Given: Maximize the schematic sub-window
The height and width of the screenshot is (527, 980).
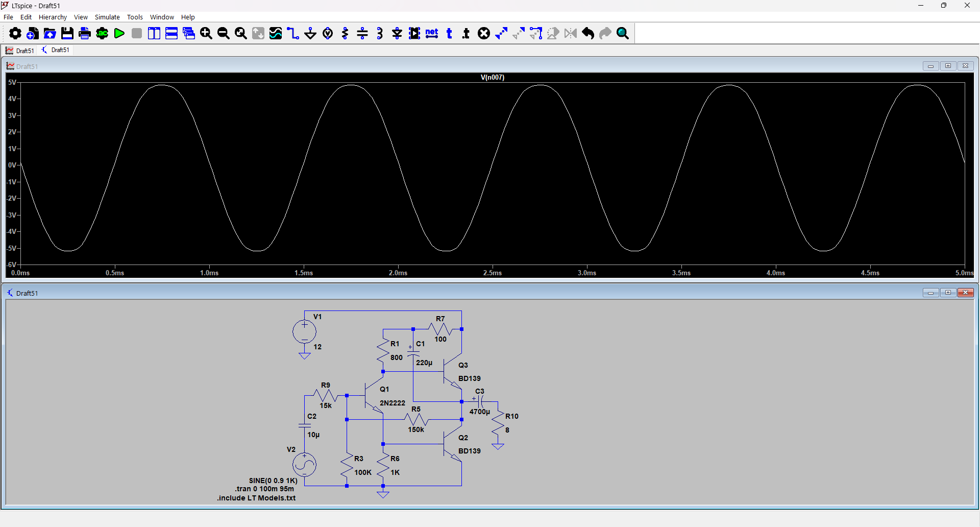Looking at the screenshot, I should tap(948, 293).
